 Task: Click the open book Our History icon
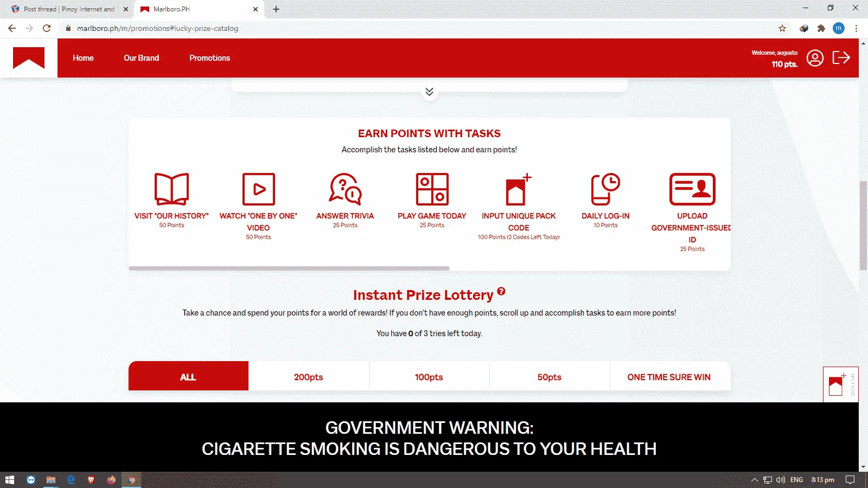171,189
